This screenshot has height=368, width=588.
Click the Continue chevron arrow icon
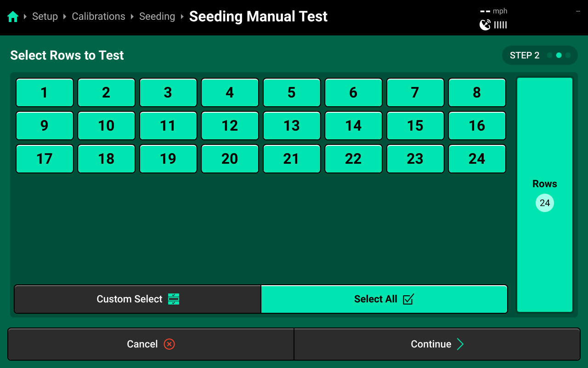[460, 344]
